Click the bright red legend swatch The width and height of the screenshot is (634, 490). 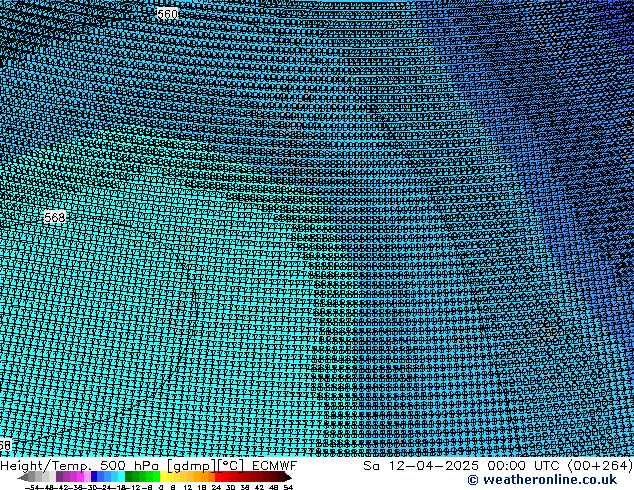click(218, 476)
